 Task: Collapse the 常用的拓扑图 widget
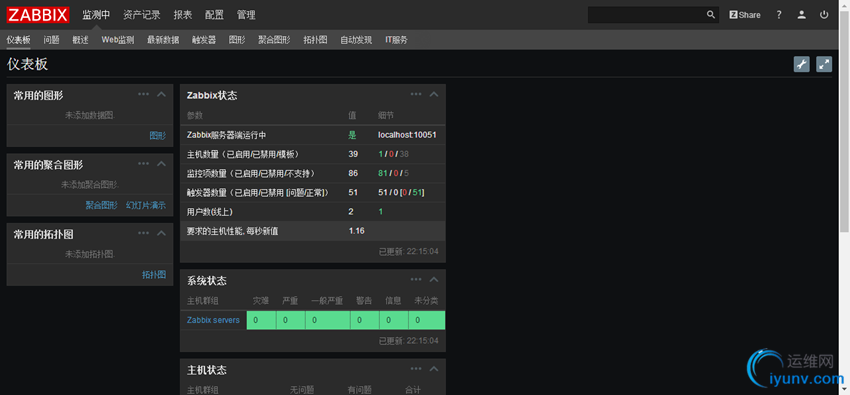point(161,233)
